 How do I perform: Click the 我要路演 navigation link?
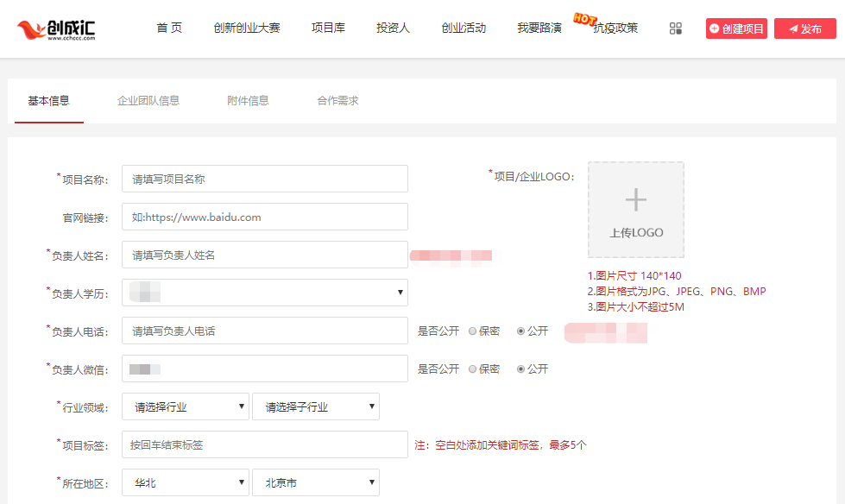click(x=539, y=27)
